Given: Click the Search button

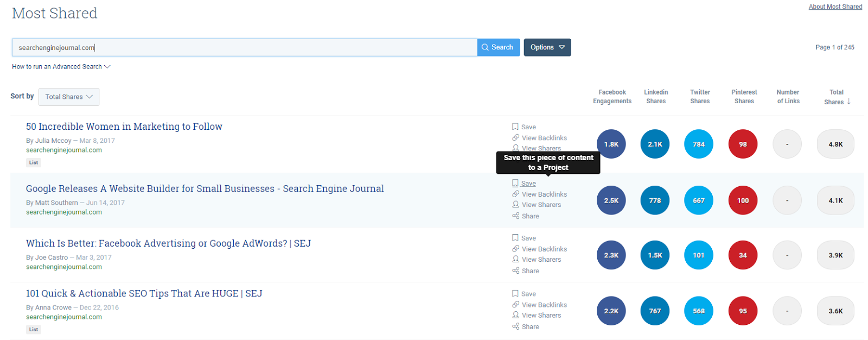Looking at the screenshot, I should point(499,47).
